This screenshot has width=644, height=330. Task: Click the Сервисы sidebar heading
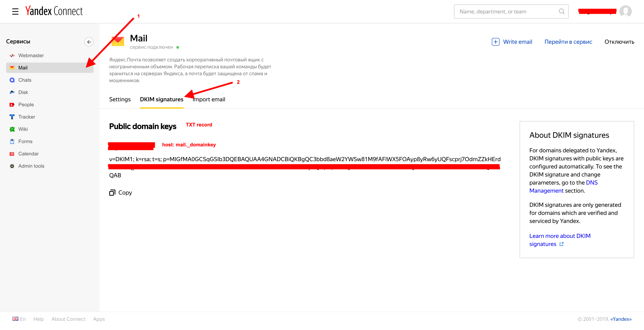tap(18, 41)
